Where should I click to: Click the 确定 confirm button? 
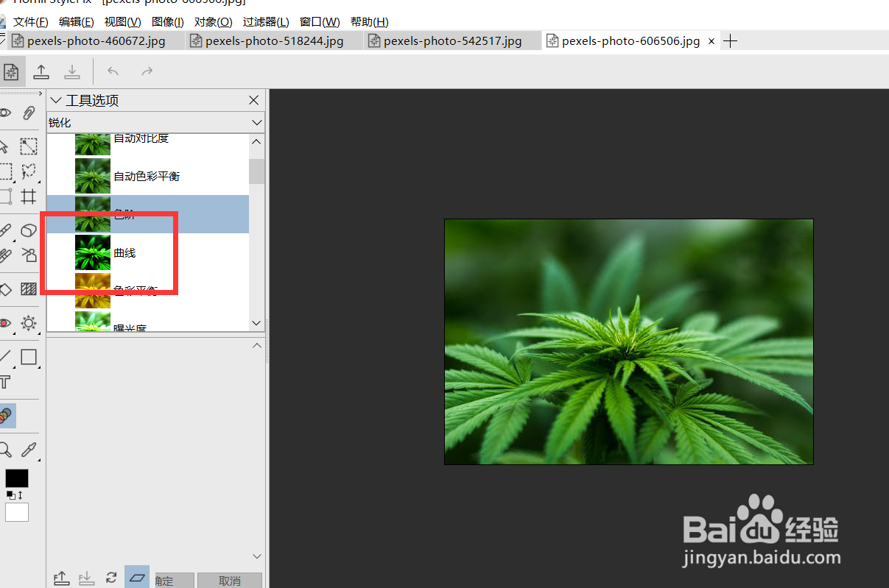point(175,581)
